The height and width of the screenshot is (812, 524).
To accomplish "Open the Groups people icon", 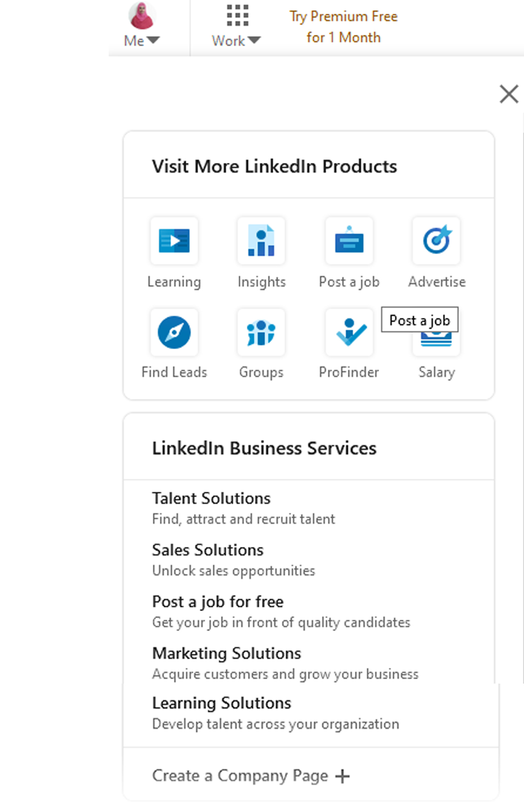I will point(261,332).
